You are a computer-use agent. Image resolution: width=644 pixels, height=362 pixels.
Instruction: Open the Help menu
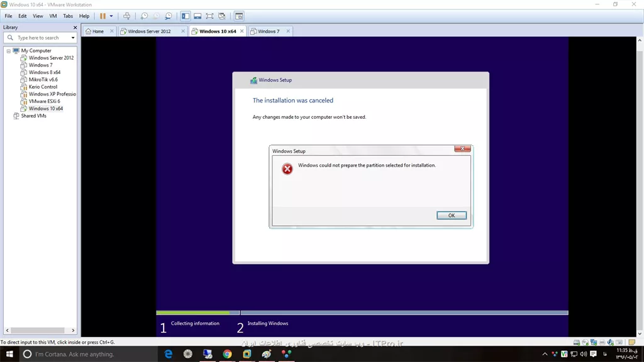(x=84, y=16)
